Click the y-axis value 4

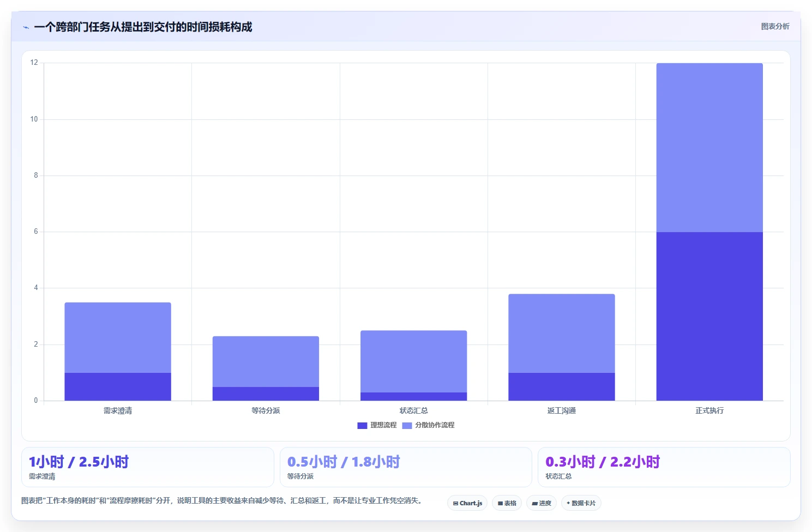click(36, 288)
